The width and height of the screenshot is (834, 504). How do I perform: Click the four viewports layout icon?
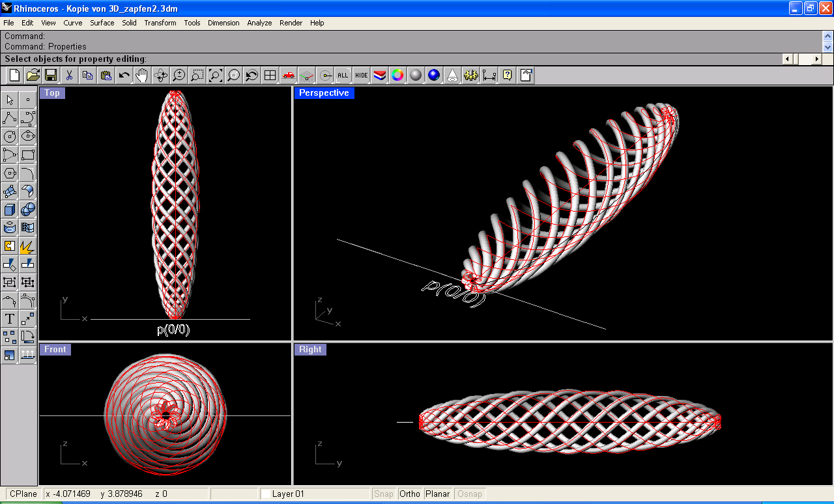tap(270, 76)
